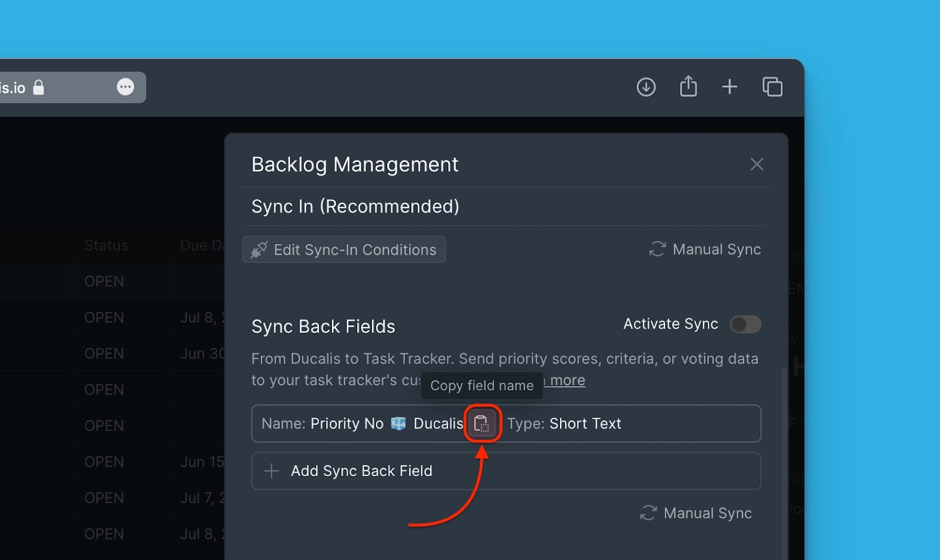Click the Sync Back Fields heading
The image size is (940, 560).
pos(323,326)
